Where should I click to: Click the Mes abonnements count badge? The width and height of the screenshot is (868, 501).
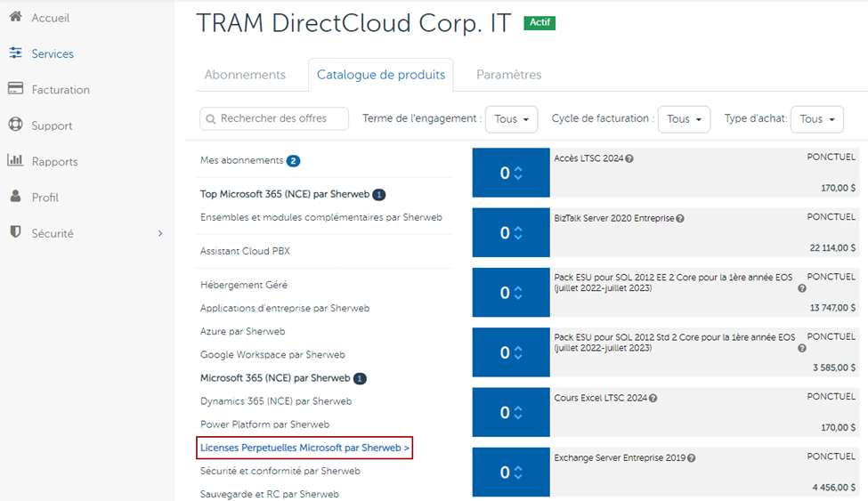click(x=293, y=161)
